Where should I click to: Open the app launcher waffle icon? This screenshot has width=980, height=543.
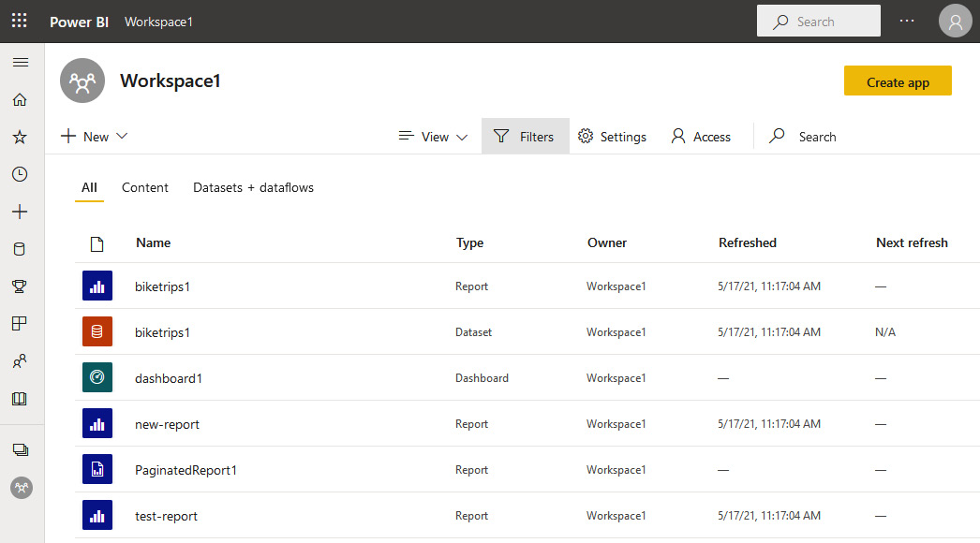coord(20,21)
